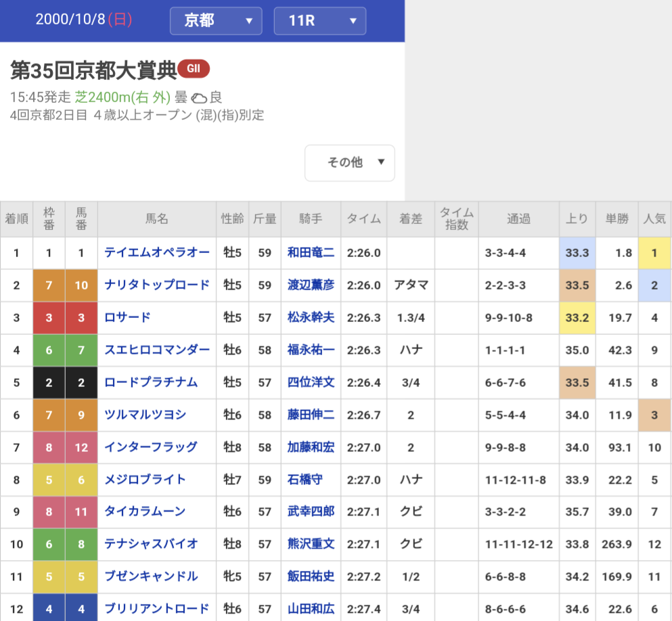Open jockey 松永幹夫 profile
Image resolution: width=672 pixels, height=621 pixels.
pyautogui.click(x=311, y=318)
